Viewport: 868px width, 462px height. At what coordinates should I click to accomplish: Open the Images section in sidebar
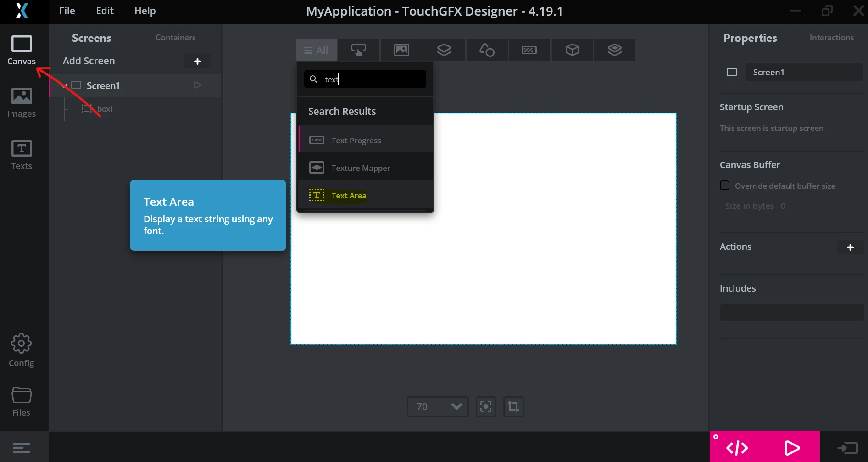[x=22, y=102]
